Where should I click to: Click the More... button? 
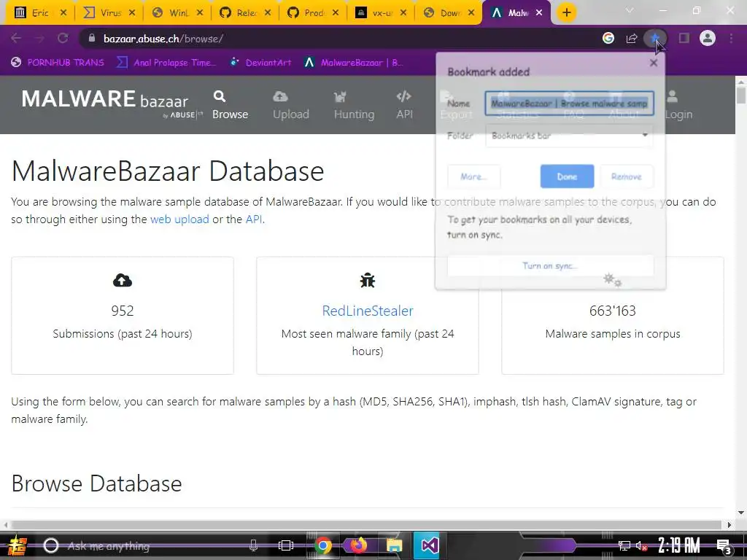pyautogui.click(x=473, y=176)
